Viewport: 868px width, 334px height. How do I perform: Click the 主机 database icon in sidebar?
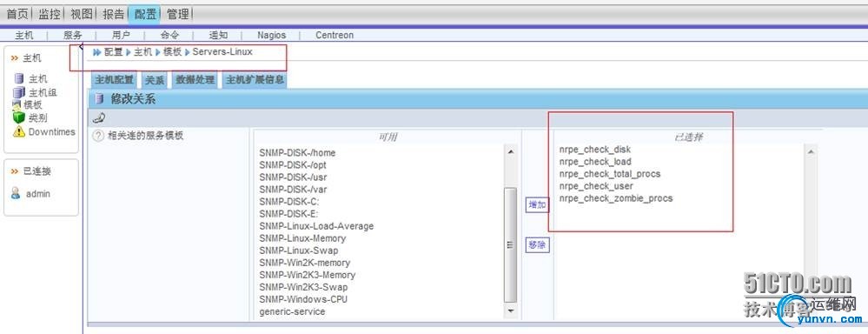click(19, 78)
